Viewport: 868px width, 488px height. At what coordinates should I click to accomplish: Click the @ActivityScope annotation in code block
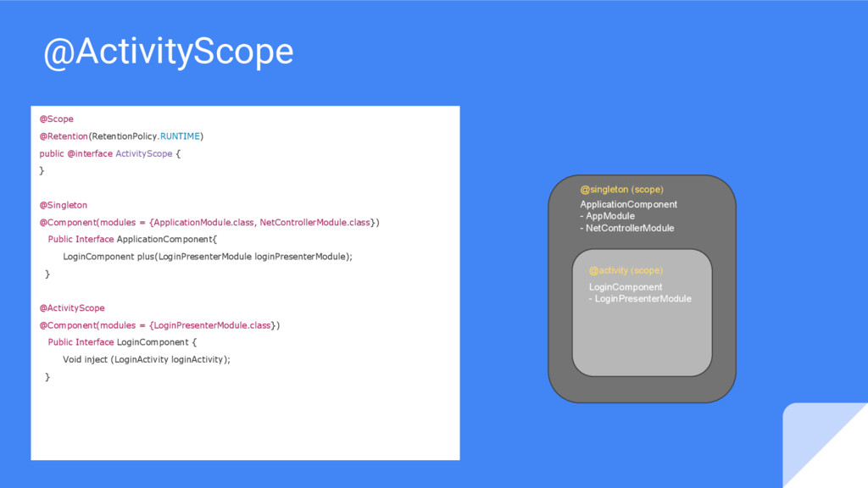(72, 308)
